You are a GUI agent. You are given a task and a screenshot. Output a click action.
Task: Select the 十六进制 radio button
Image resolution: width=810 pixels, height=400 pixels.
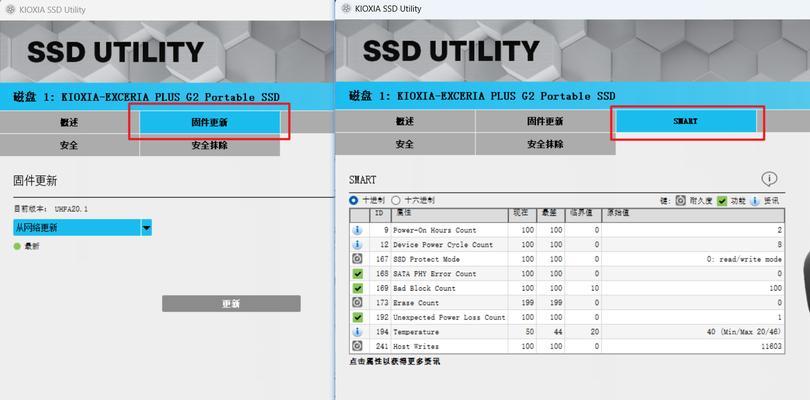click(x=396, y=200)
